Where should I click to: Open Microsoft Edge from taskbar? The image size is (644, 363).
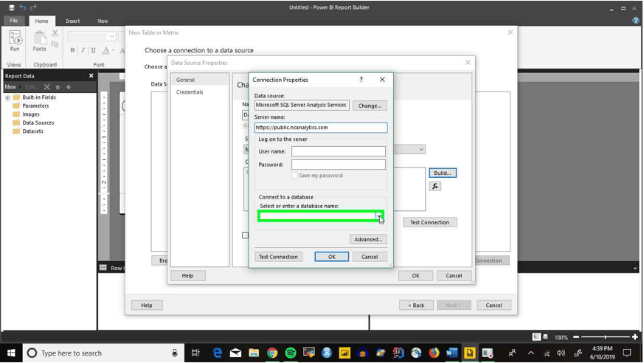[x=218, y=353]
